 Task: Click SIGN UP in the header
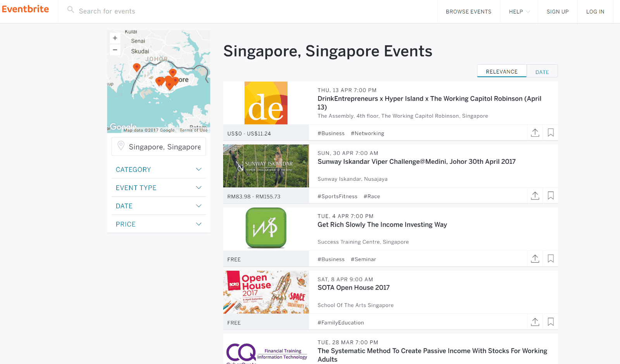[x=558, y=12]
